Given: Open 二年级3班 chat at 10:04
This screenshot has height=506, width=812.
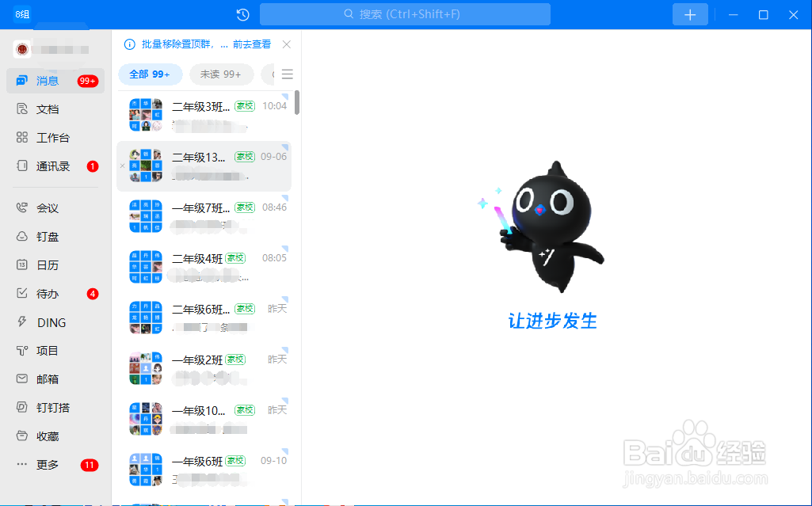Looking at the screenshot, I should (x=204, y=115).
